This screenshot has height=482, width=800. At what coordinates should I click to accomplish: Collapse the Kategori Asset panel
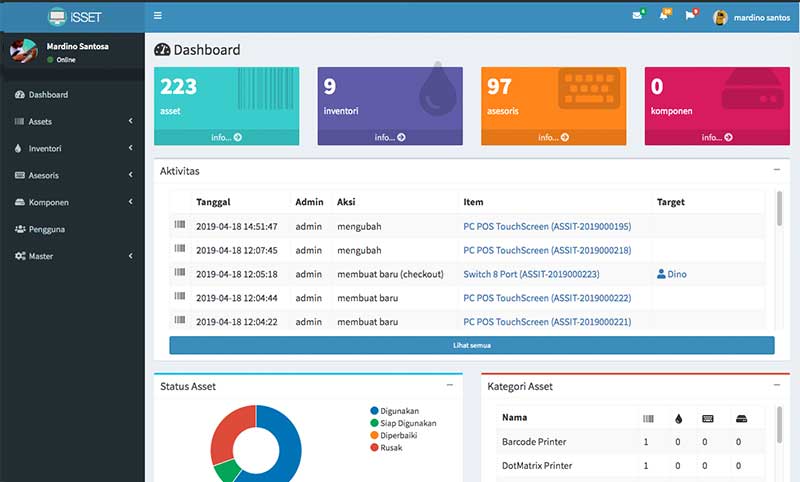pyautogui.click(x=777, y=385)
